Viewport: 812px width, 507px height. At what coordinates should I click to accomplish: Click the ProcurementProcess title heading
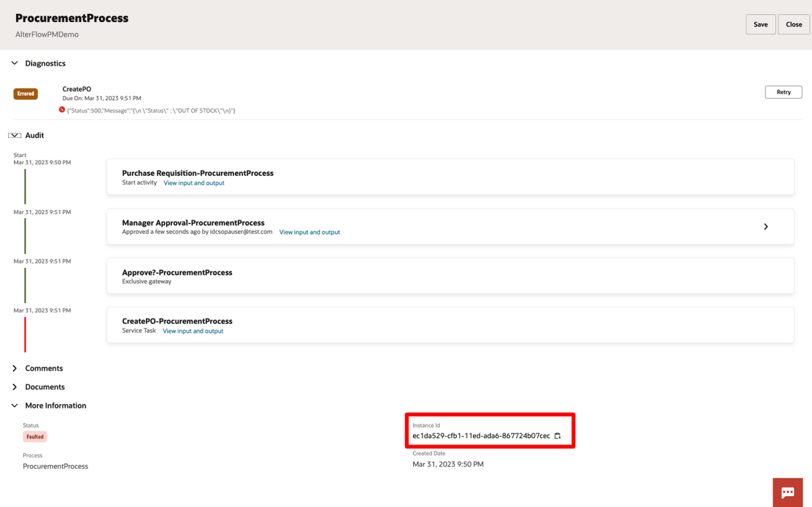72,18
